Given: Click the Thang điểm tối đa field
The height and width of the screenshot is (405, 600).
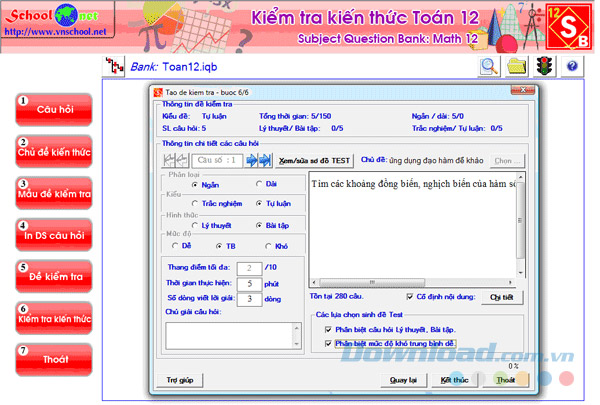Looking at the screenshot, I should [x=249, y=268].
